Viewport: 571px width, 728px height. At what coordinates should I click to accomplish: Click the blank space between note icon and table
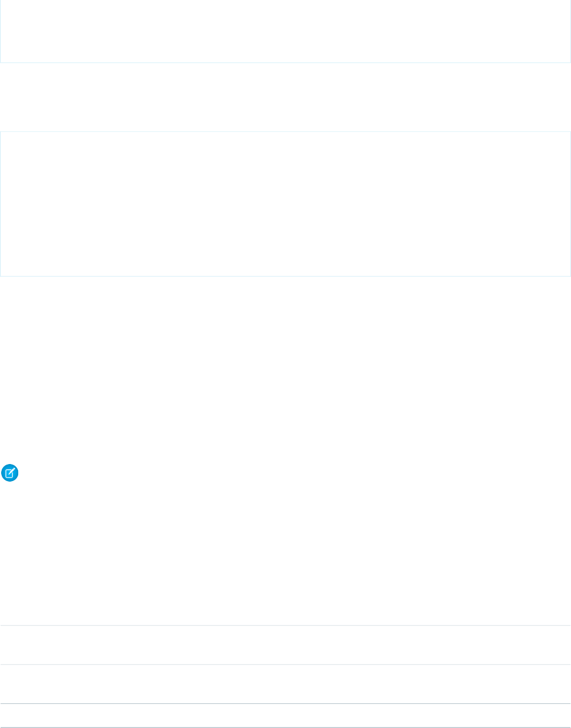click(285, 551)
